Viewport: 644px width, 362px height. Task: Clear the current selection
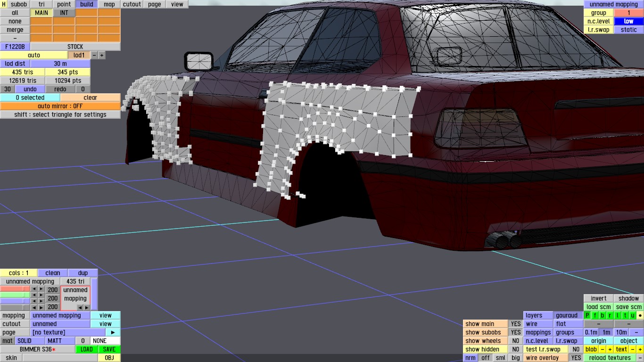91,98
